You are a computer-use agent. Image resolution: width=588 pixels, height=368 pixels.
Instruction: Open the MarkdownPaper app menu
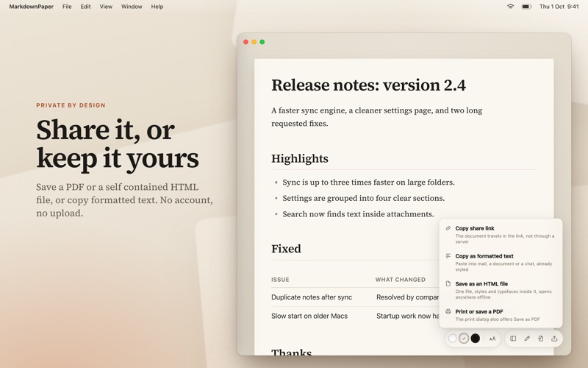coord(32,7)
